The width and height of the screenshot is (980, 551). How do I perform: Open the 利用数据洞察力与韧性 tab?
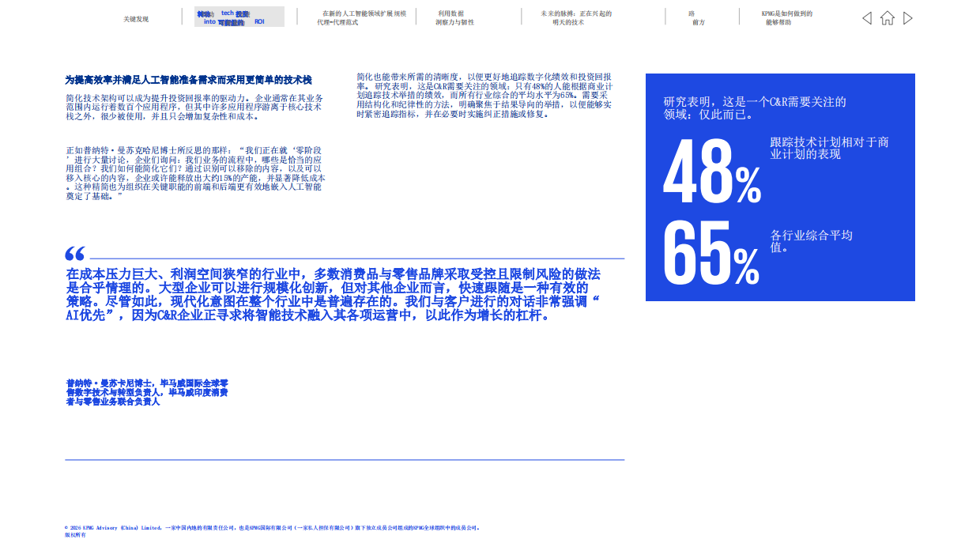pyautogui.click(x=455, y=18)
